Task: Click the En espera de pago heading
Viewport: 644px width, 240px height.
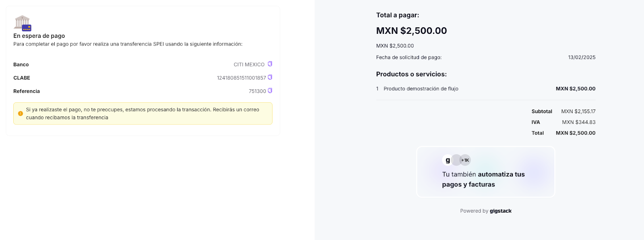Action: click(39, 36)
